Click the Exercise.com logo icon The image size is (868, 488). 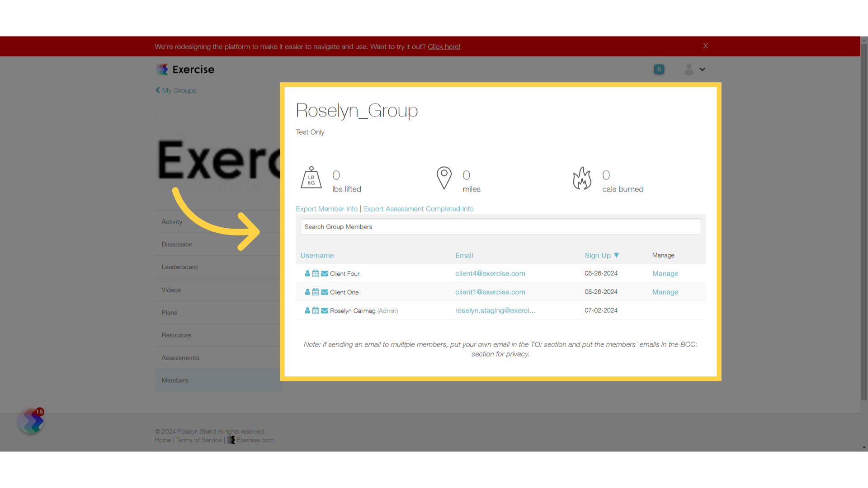(x=162, y=69)
